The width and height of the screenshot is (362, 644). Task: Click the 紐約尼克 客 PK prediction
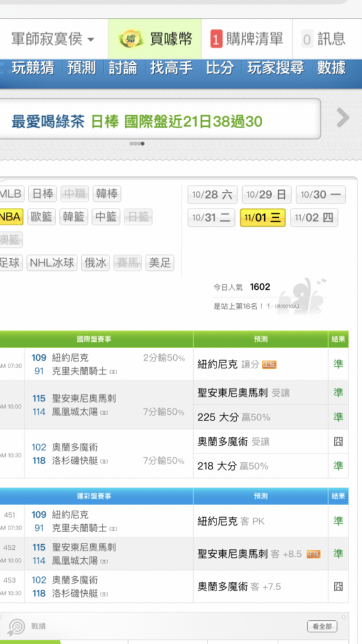point(231,521)
